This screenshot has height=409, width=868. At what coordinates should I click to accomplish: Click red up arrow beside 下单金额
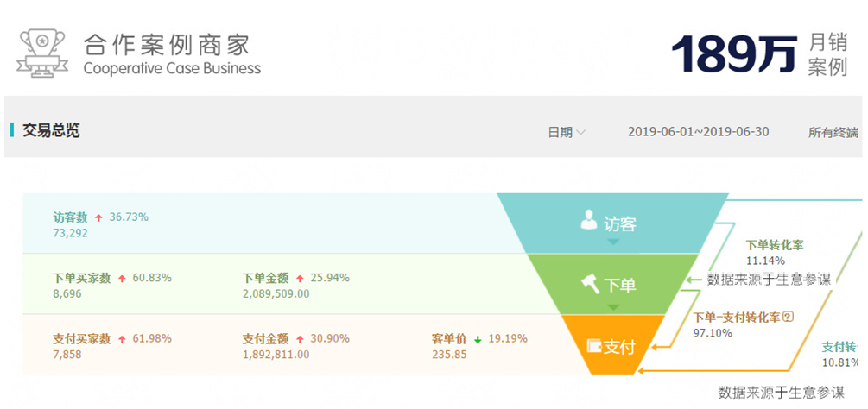(300, 279)
